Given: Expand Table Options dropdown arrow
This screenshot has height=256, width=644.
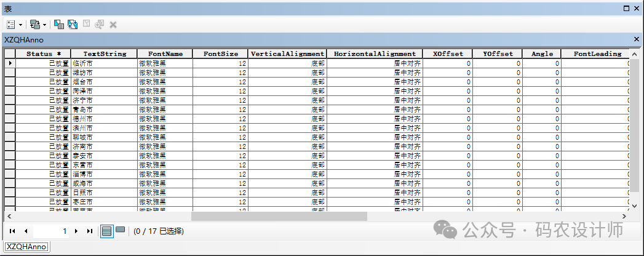Looking at the screenshot, I should [x=20, y=25].
